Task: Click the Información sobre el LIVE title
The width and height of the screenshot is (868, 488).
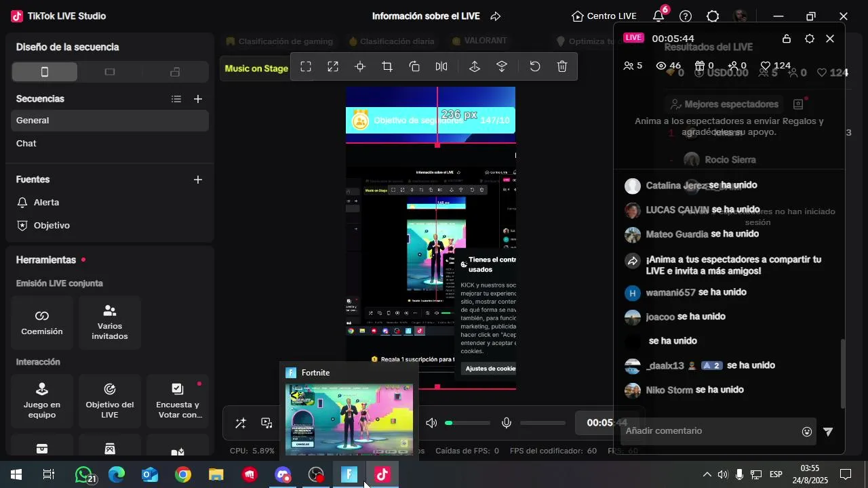Action: point(426,16)
